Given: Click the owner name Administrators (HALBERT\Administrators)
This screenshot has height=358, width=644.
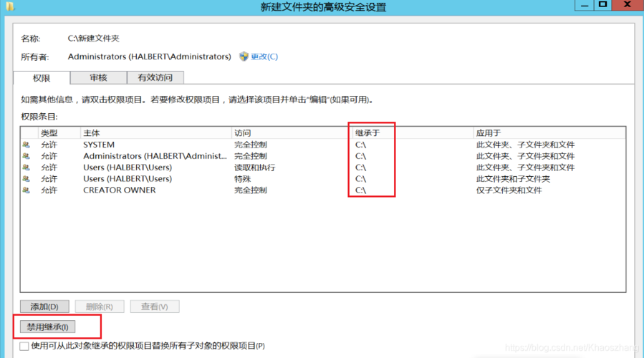Looking at the screenshot, I should point(150,57).
